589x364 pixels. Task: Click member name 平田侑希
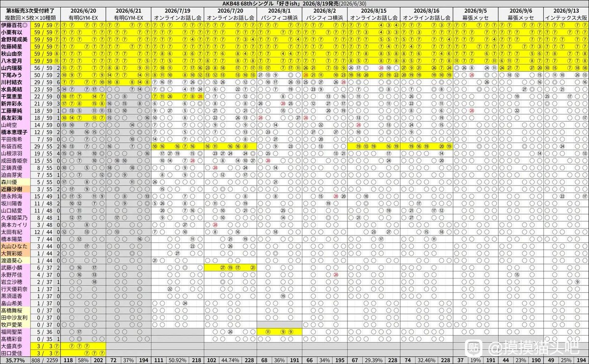click(x=12, y=139)
